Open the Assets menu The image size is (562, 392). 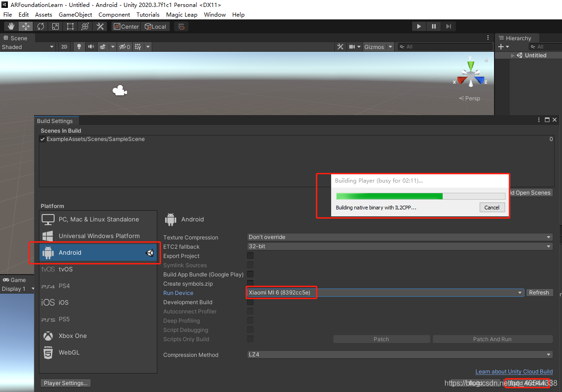43,15
